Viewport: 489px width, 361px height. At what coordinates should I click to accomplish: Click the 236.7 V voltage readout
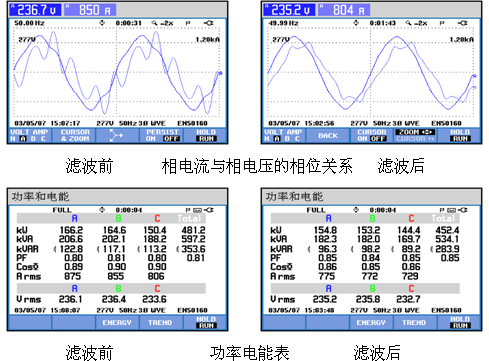[35, 10]
